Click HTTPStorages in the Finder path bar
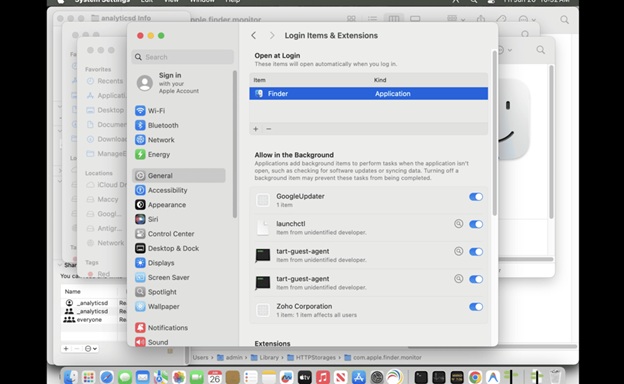The image size is (624, 384). point(312,357)
